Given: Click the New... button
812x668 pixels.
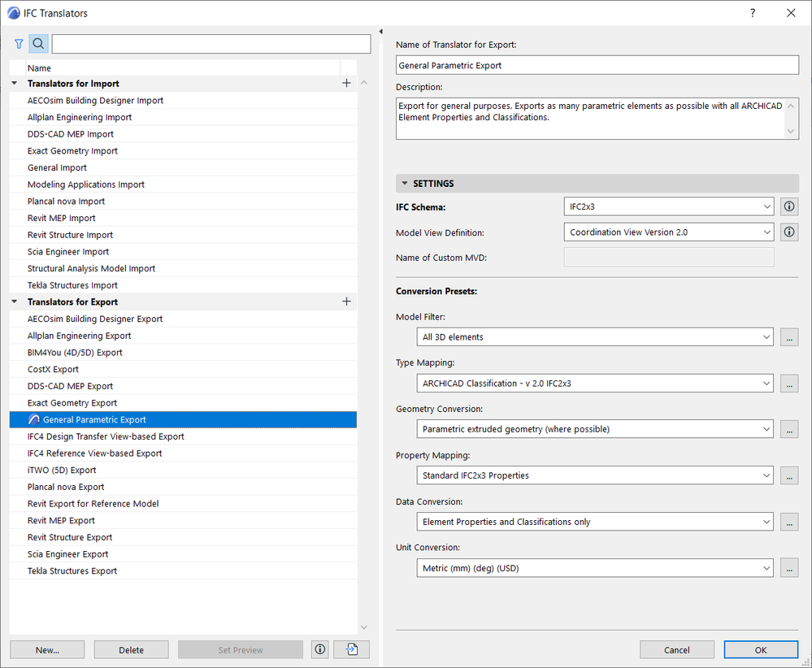Looking at the screenshot, I should [x=47, y=649].
